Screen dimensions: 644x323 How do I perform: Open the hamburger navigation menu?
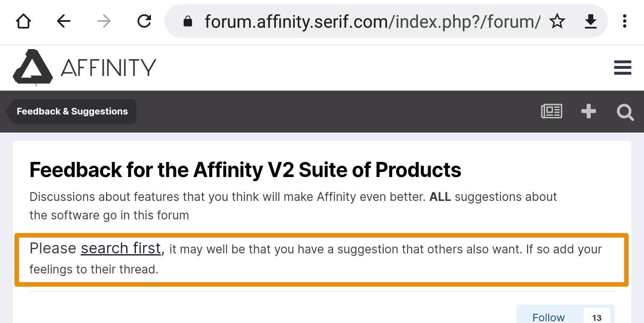click(623, 68)
